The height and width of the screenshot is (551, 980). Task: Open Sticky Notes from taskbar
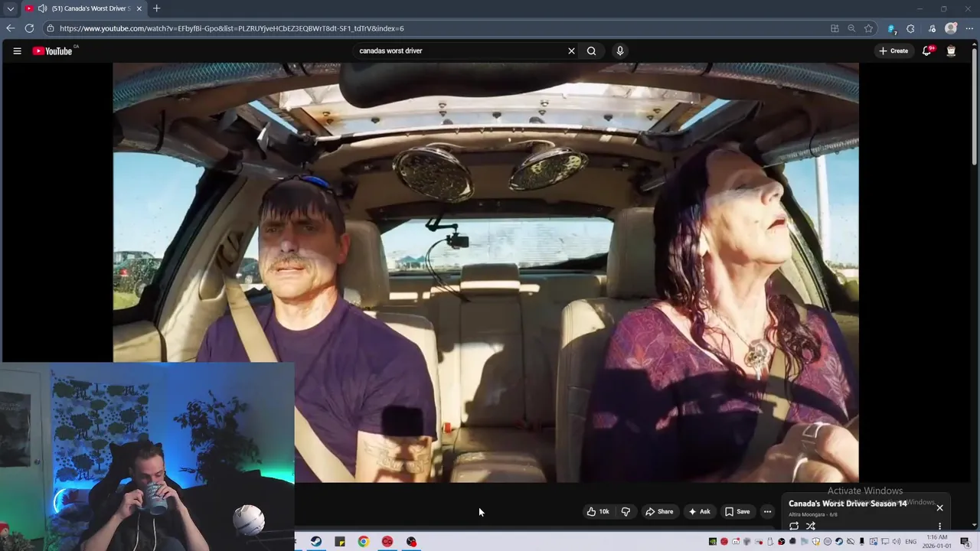pos(340,542)
